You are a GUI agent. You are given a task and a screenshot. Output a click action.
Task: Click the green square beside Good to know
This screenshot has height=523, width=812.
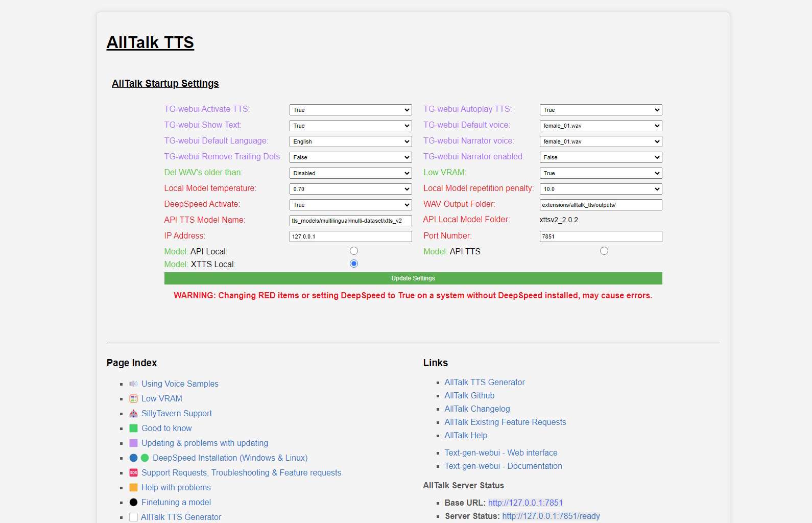(133, 428)
